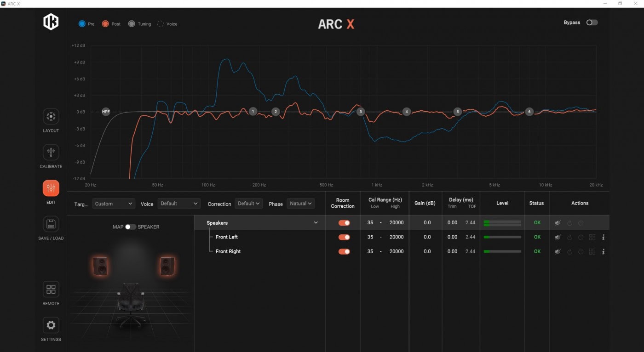Click the HPF node on the curve

(106, 112)
